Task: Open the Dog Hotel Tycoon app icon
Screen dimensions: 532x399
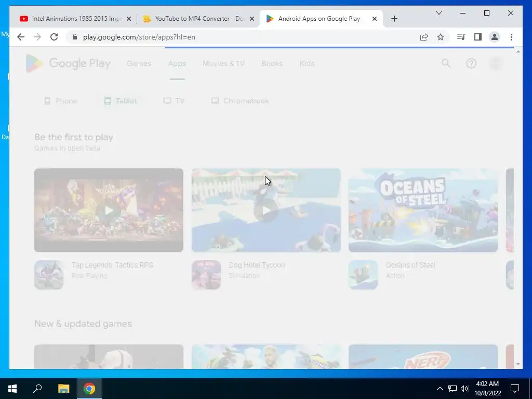Action: 206,275
